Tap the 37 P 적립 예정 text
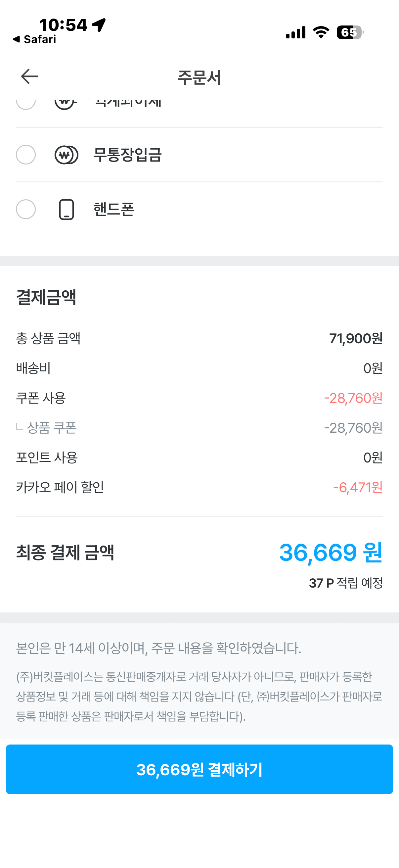Image resolution: width=399 pixels, height=868 pixels. point(346,583)
